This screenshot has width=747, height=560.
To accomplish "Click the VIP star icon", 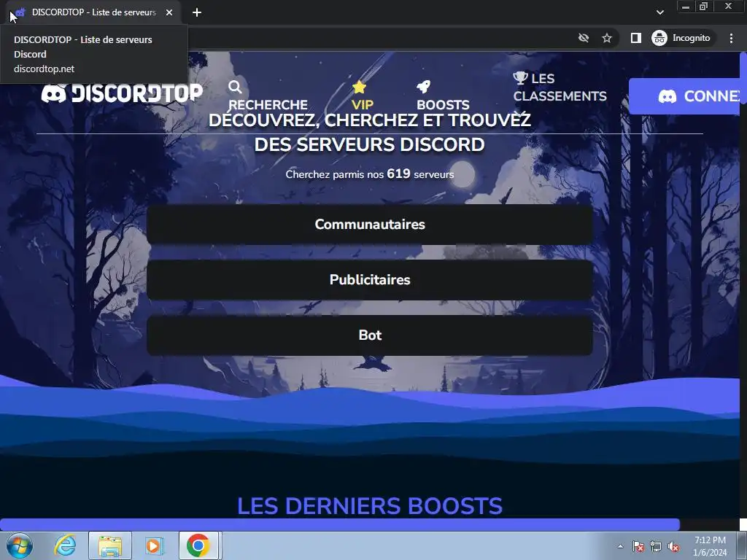I will (x=359, y=87).
